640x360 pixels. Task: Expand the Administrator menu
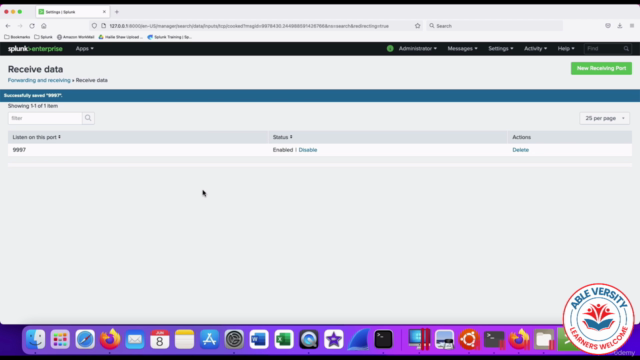[418, 49]
